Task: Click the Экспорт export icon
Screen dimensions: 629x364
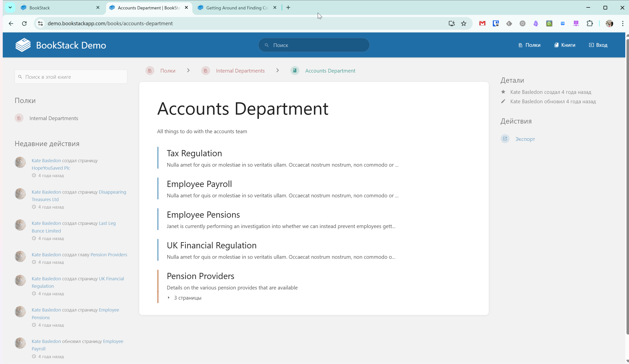Action: (x=505, y=139)
